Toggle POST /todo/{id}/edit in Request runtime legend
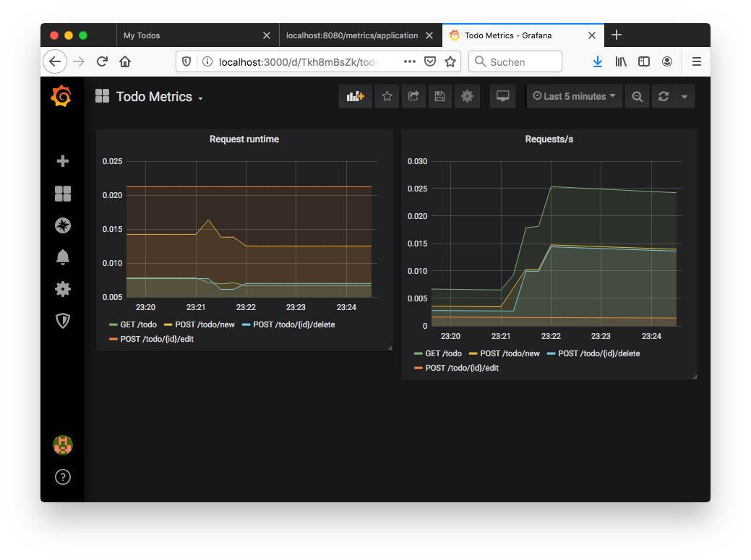 157,339
